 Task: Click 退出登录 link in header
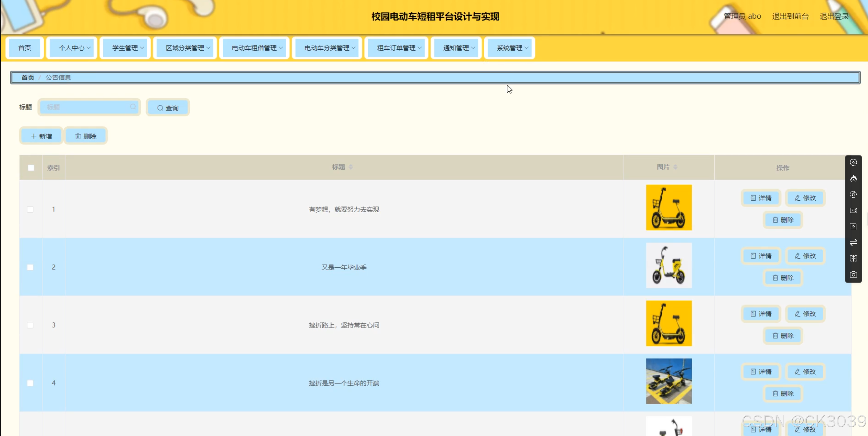pos(834,16)
